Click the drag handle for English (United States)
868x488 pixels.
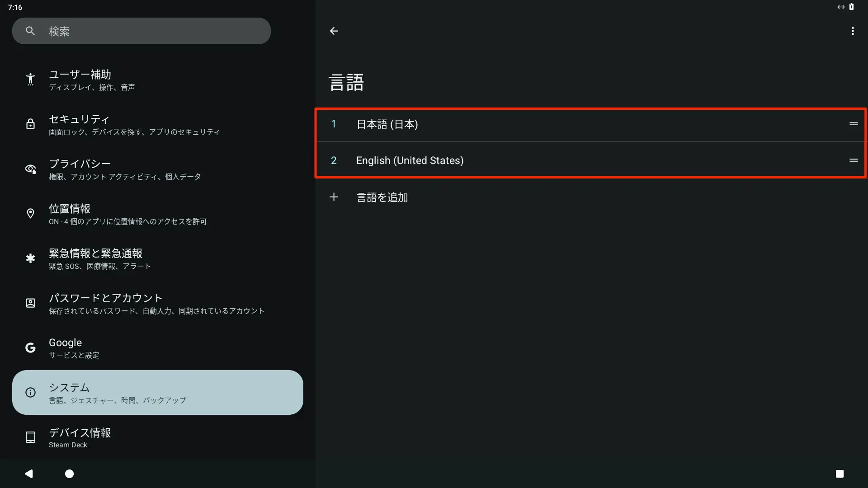pos(854,160)
